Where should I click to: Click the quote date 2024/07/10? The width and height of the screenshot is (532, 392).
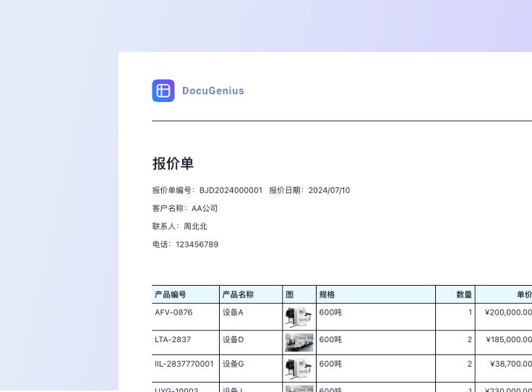329,190
